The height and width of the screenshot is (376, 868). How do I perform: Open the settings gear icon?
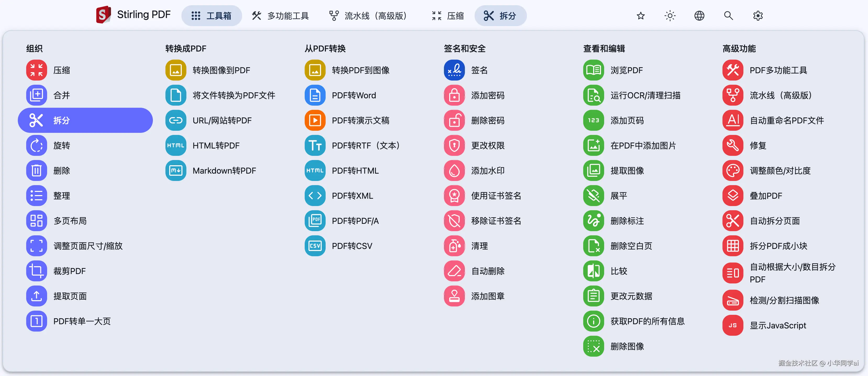(758, 15)
